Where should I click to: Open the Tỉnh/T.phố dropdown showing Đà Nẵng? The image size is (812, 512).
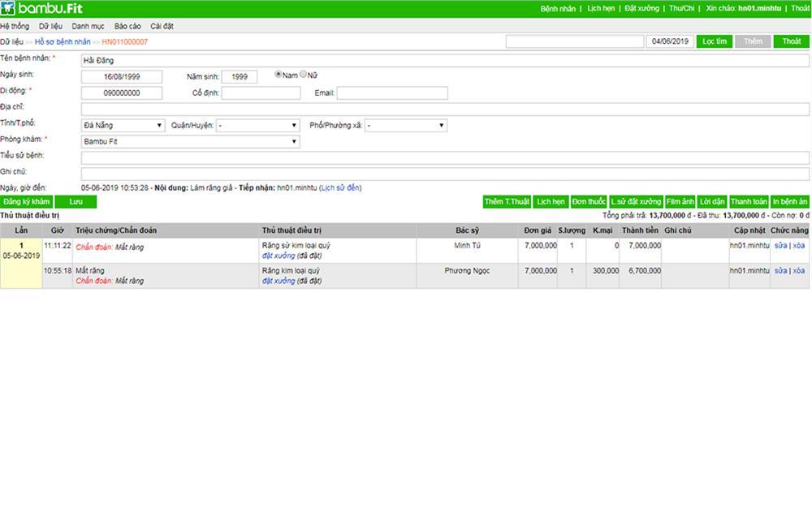123,125
